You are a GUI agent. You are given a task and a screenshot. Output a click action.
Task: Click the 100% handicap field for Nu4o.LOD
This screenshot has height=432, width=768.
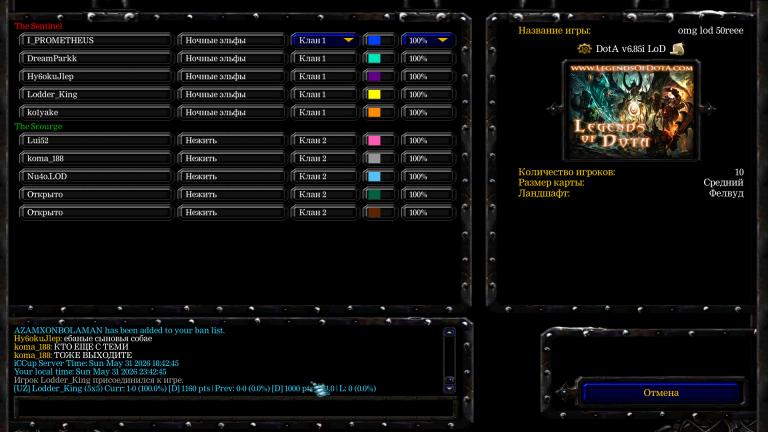(427, 176)
